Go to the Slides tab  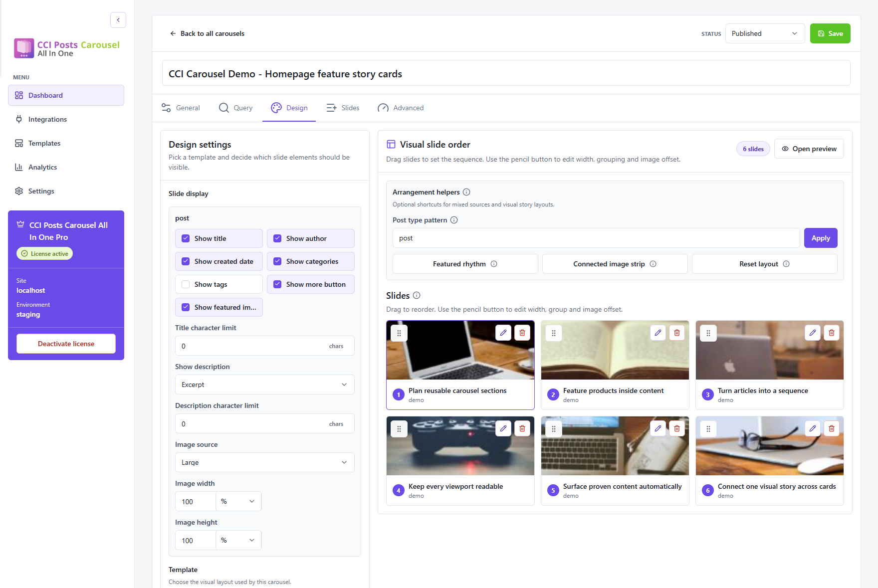[x=343, y=108]
